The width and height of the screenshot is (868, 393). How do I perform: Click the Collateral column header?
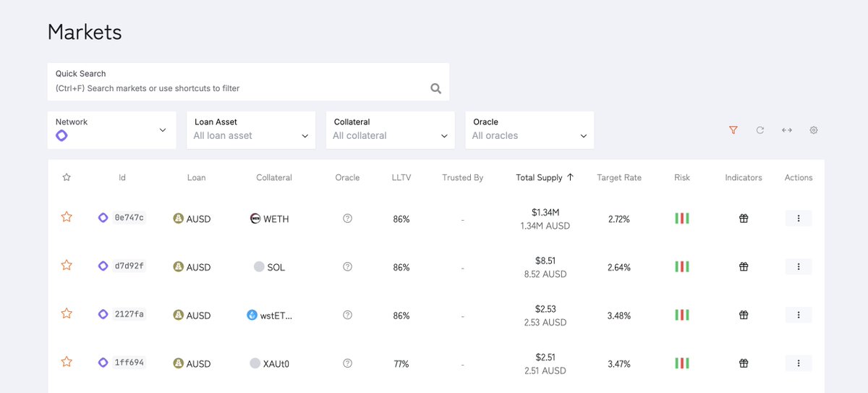[x=274, y=177]
